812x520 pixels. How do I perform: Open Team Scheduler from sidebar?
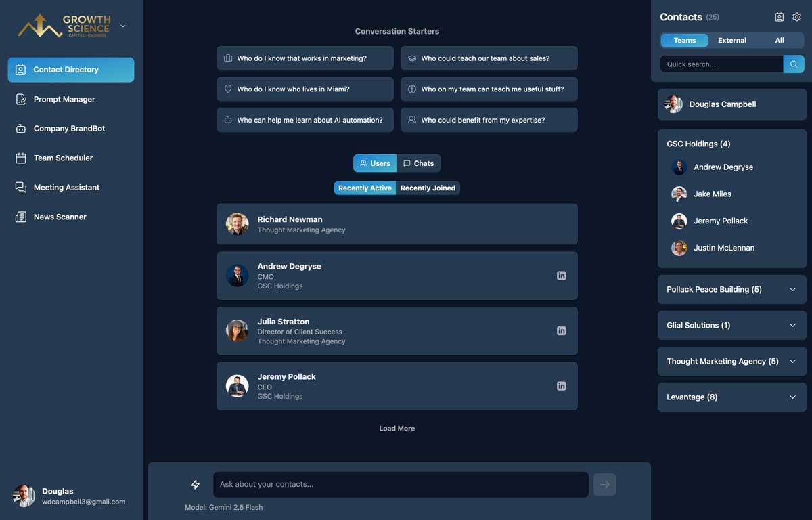click(x=71, y=158)
